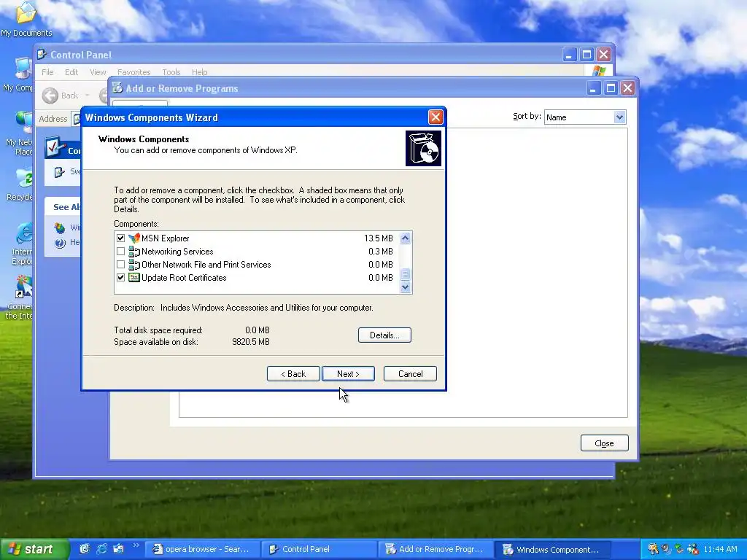This screenshot has height=560, width=747.
Task: Close the Windows Components Wizard window
Action: point(436,117)
